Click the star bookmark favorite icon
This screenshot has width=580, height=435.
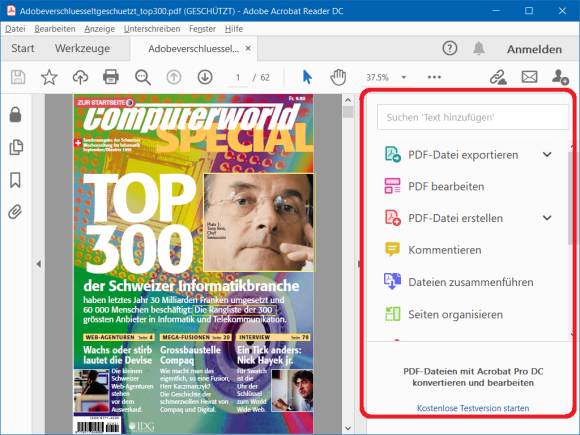tap(49, 77)
